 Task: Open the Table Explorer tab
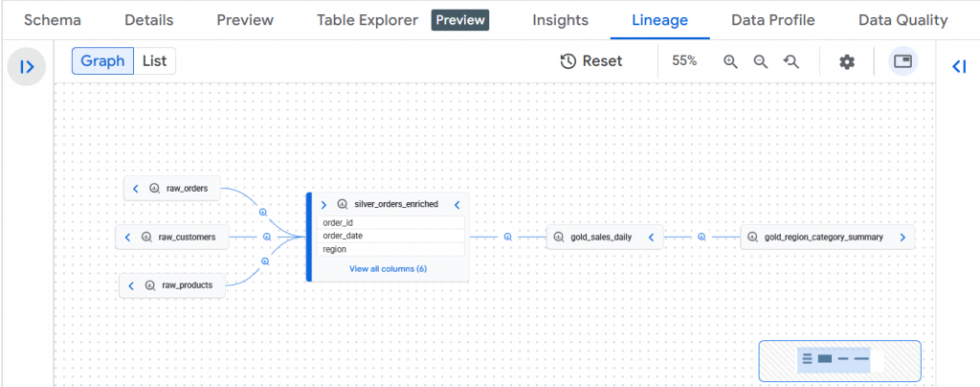(x=367, y=20)
